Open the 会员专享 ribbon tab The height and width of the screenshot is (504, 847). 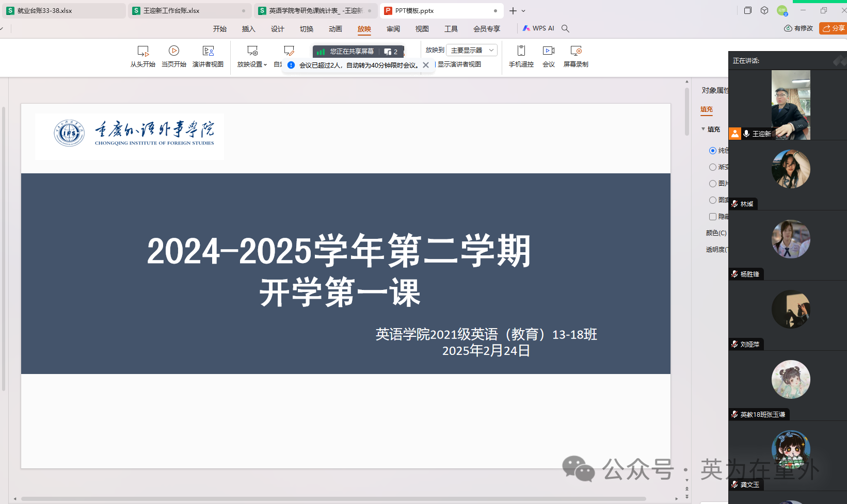487,29
